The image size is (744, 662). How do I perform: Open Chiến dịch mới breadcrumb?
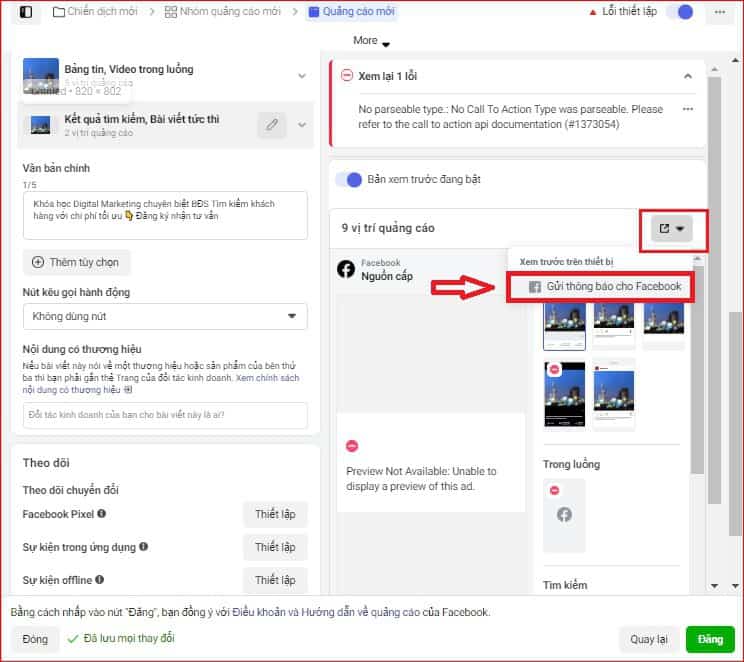(96, 12)
